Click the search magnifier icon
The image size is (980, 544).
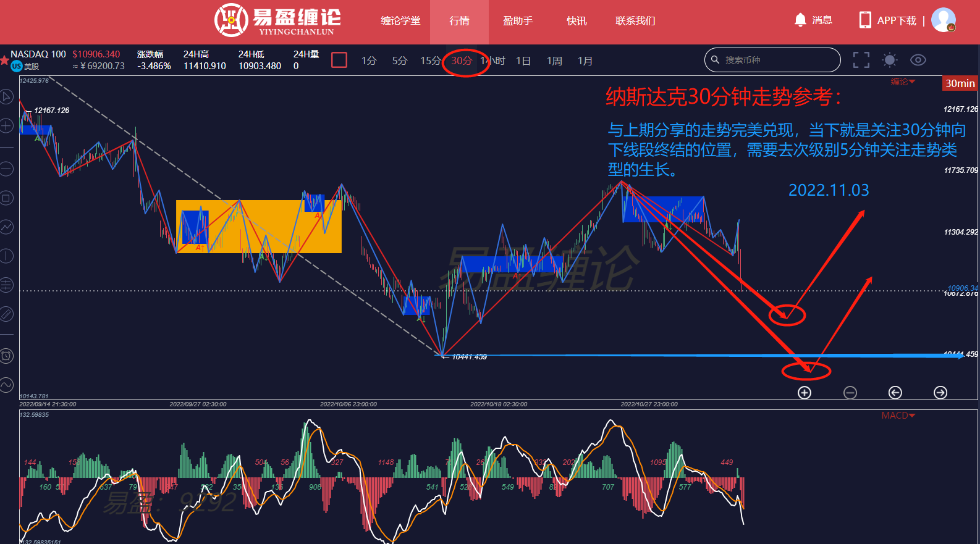(x=716, y=60)
